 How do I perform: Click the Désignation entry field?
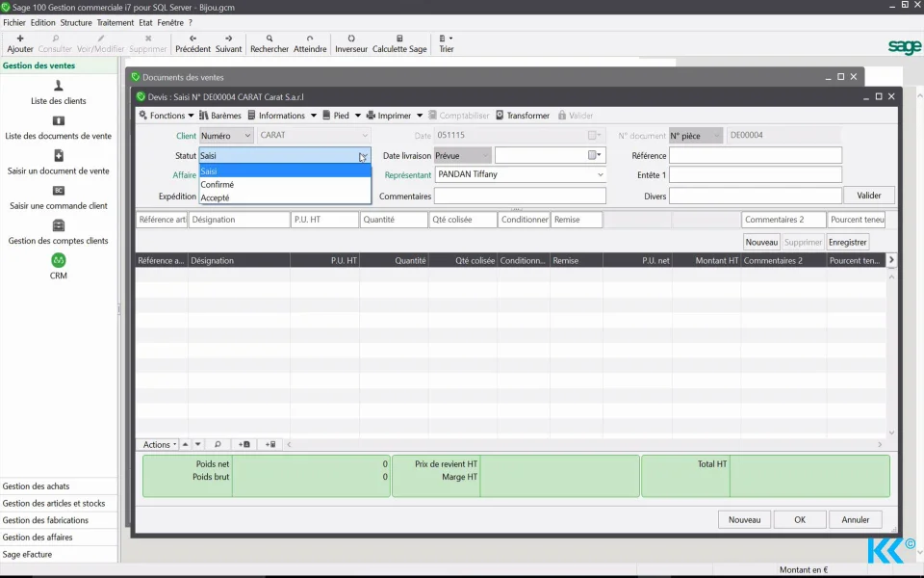[x=240, y=220]
